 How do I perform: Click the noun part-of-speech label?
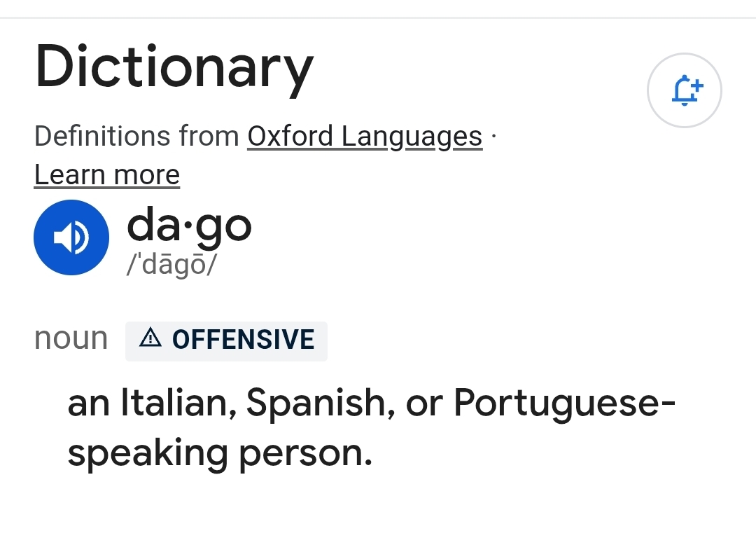(71, 339)
